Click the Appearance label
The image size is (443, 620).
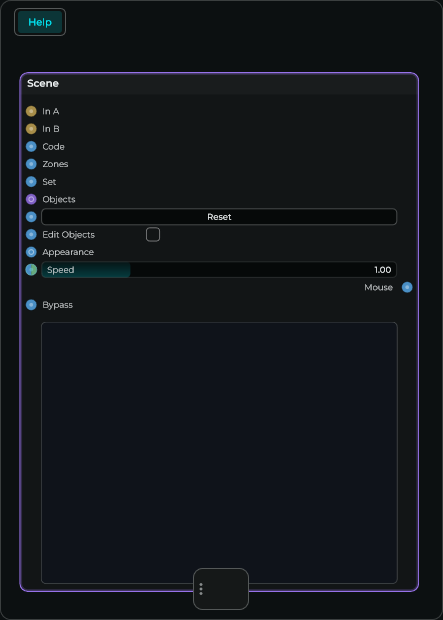pyautogui.click(x=68, y=252)
